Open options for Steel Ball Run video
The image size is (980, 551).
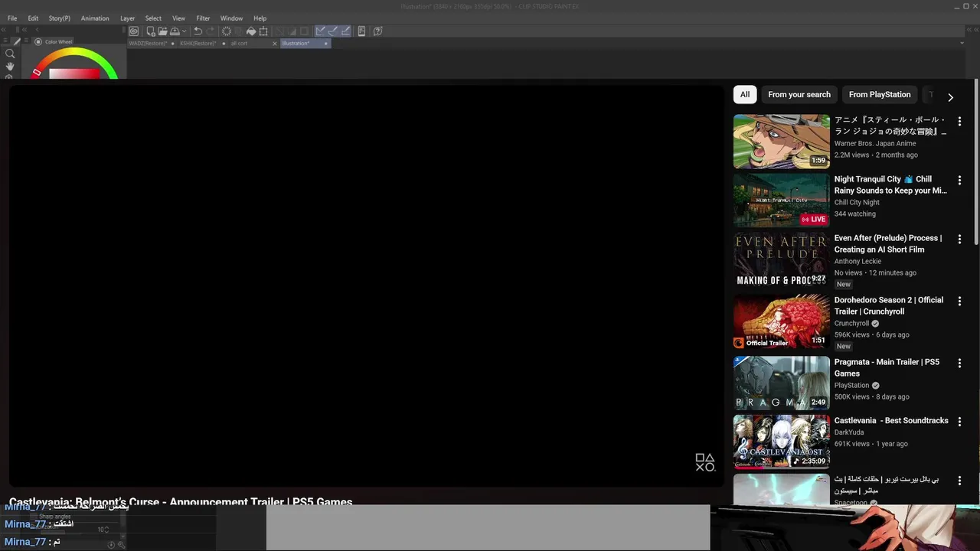coord(959,122)
